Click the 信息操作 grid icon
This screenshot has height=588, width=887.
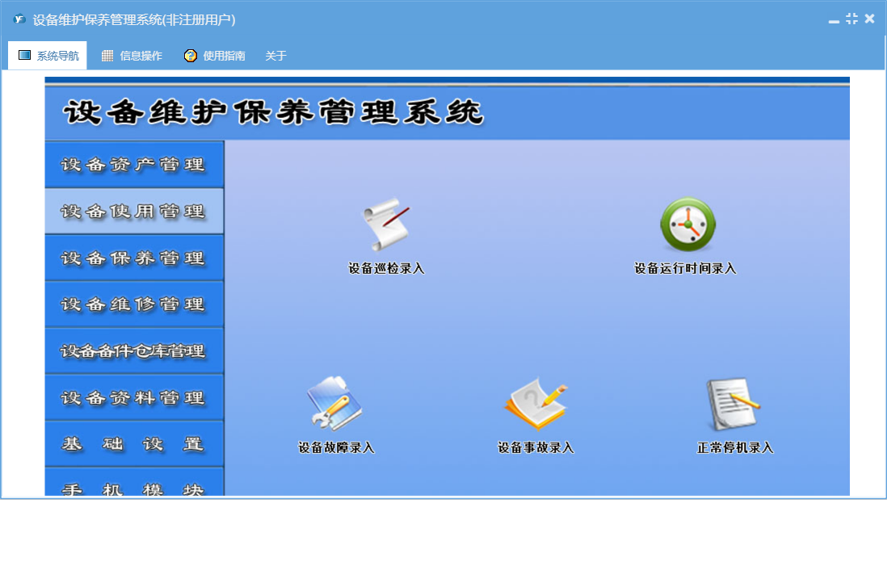107,56
